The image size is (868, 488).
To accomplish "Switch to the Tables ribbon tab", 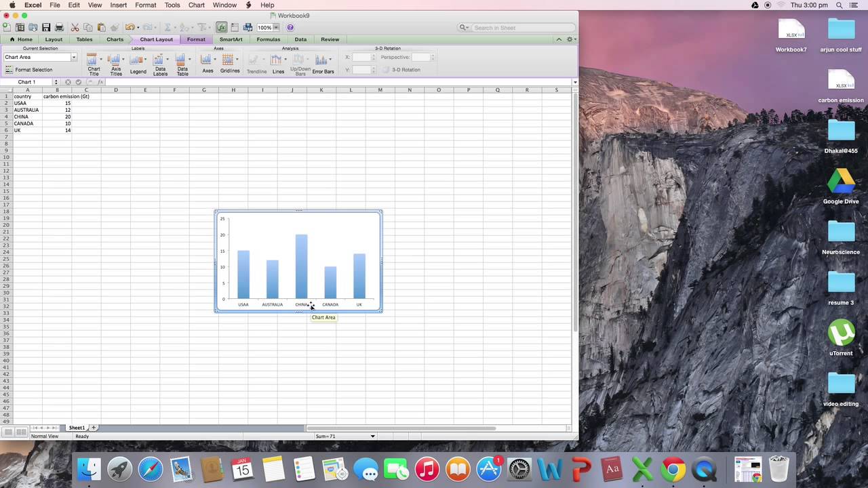I will click(x=84, y=39).
